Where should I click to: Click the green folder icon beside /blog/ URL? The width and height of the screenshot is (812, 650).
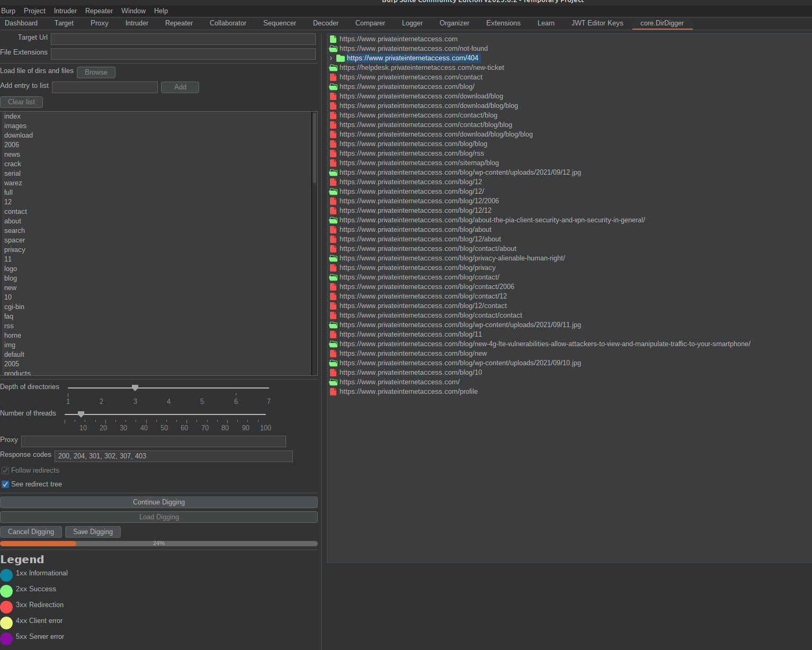333,87
